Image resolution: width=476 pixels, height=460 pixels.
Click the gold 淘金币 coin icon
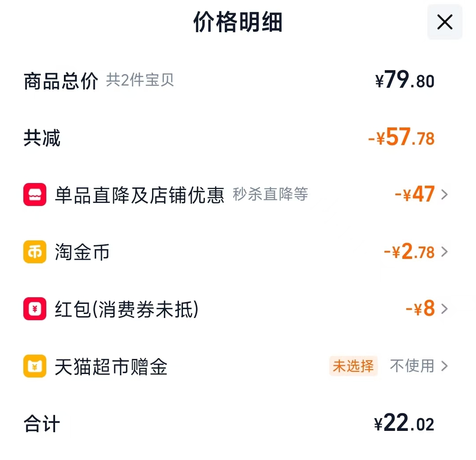[34, 252]
